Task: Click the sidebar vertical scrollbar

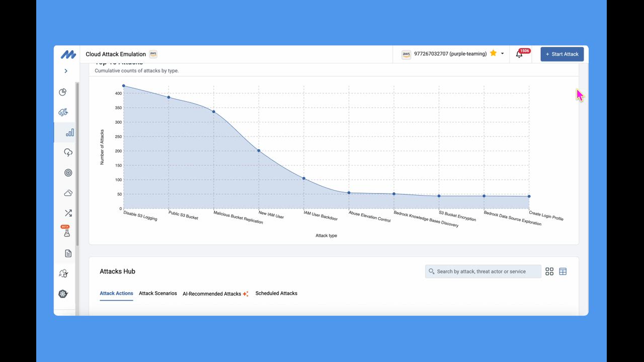Action: click(77, 163)
